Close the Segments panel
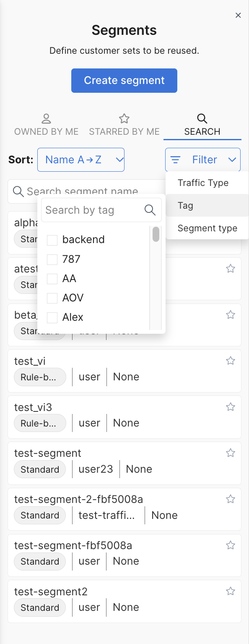This screenshot has height=644, width=249. (x=238, y=16)
